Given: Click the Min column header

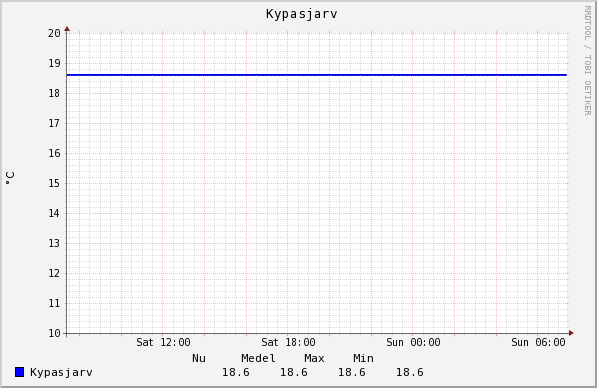Looking at the screenshot, I should pos(363,358).
